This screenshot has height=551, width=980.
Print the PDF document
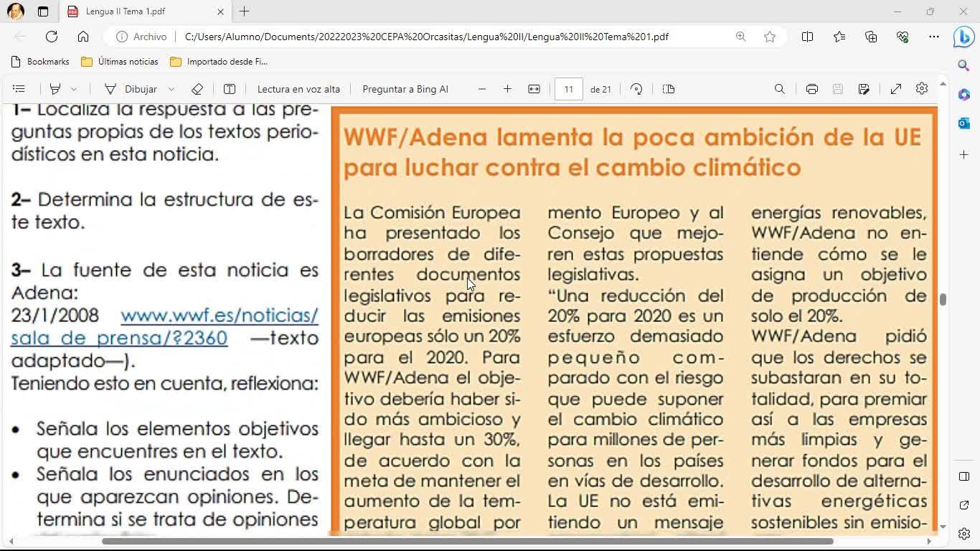tap(811, 89)
